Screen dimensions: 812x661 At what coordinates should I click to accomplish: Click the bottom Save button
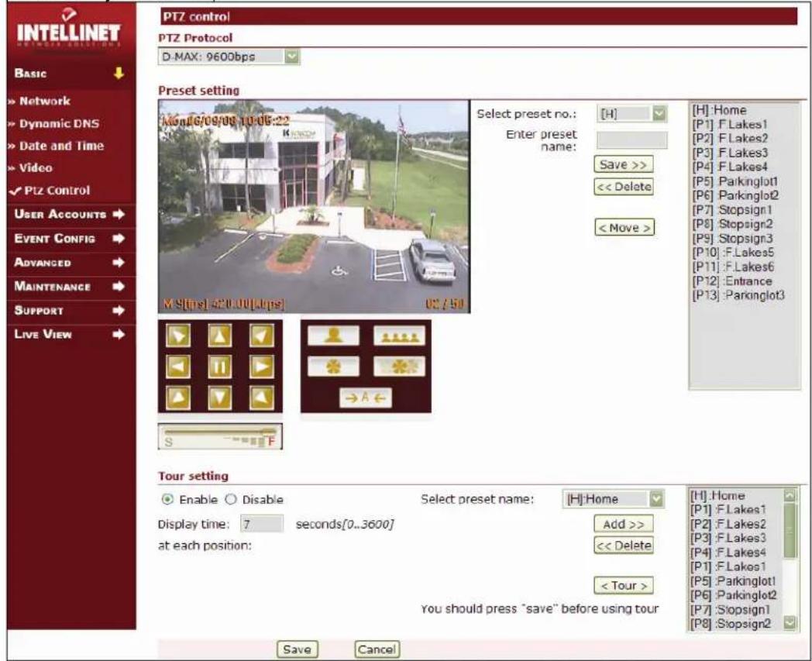tap(297, 649)
